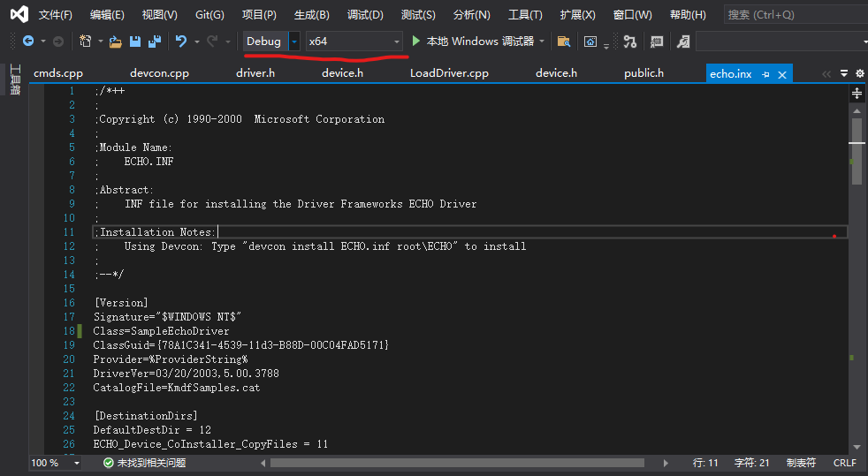Click the 制表符 indent indicator
The height and width of the screenshot is (476, 868).
click(801, 463)
